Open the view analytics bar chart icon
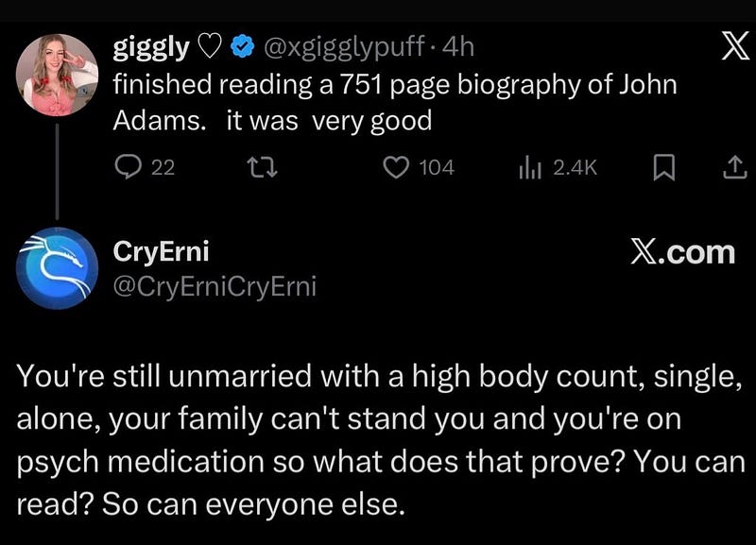The height and width of the screenshot is (545, 756). (x=528, y=168)
